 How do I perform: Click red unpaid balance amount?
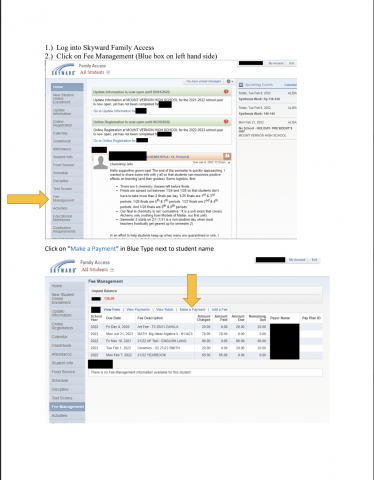tap(109, 299)
